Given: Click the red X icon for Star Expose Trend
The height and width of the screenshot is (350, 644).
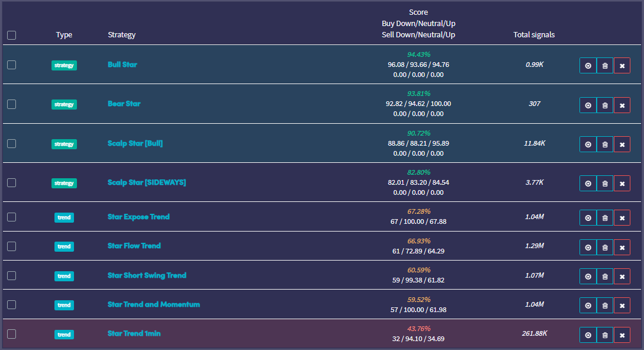Looking at the screenshot, I should click(x=622, y=218).
